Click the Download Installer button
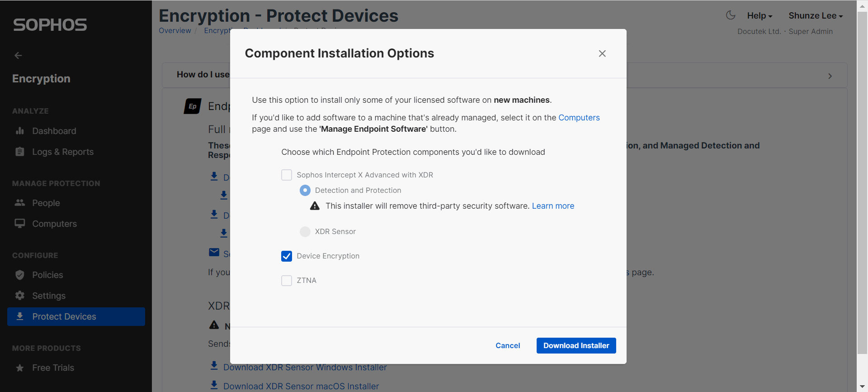 pos(576,345)
